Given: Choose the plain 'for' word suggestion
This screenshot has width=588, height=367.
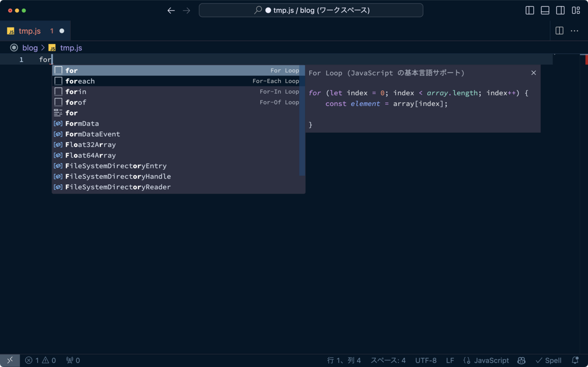Looking at the screenshot, I should [x=176, y=113].
